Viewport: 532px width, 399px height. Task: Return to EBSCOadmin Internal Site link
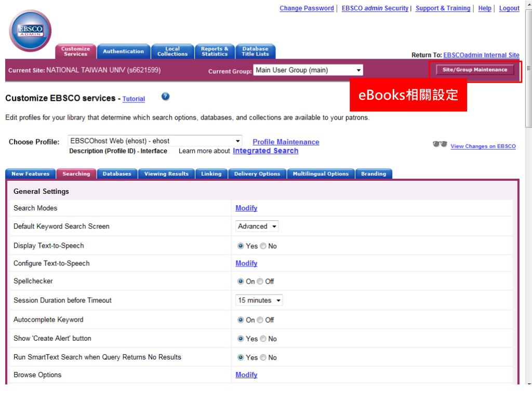point(481,55)
